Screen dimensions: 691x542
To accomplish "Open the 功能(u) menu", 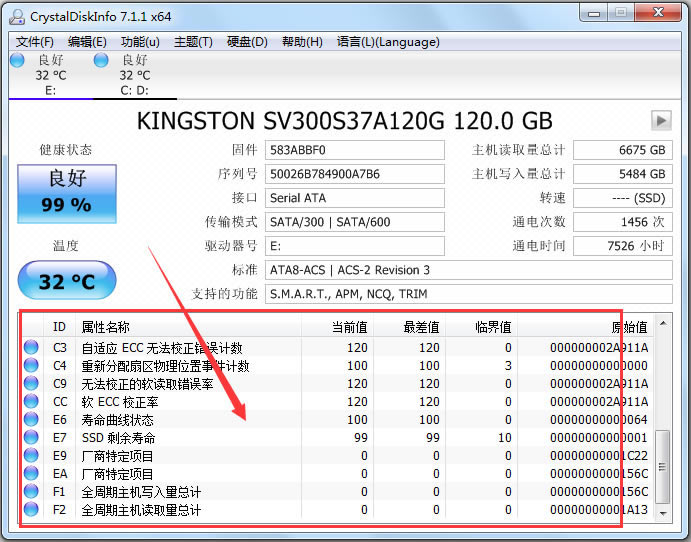I will tap(140, 42).
